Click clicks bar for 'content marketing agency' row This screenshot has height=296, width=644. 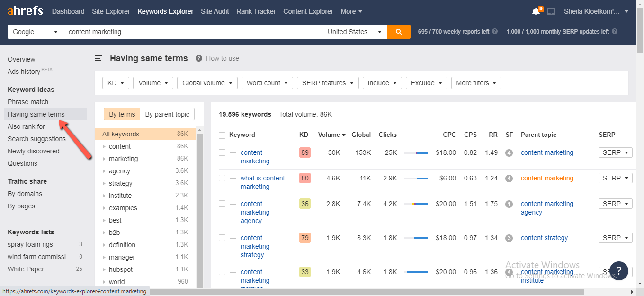(x=416, y=204)
